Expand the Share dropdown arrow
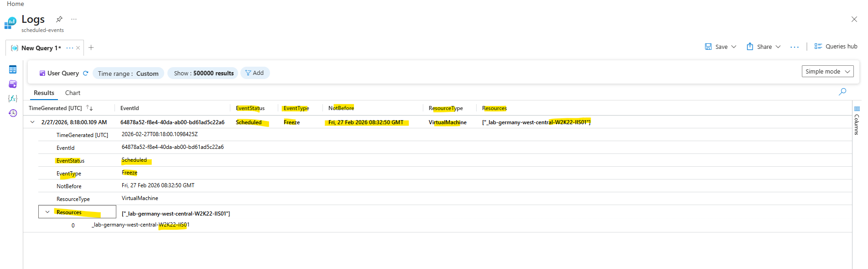The image size is (868, 269). tap(778, 47)
